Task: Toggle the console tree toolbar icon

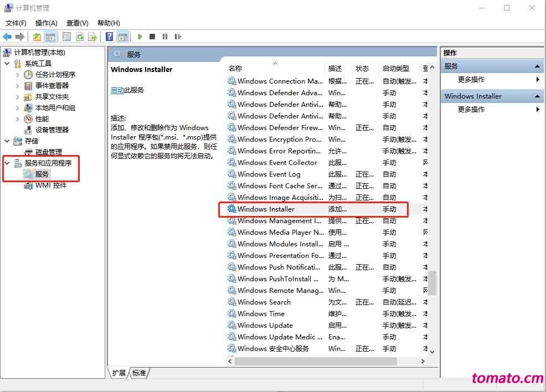Action: (x=50, y=37)
